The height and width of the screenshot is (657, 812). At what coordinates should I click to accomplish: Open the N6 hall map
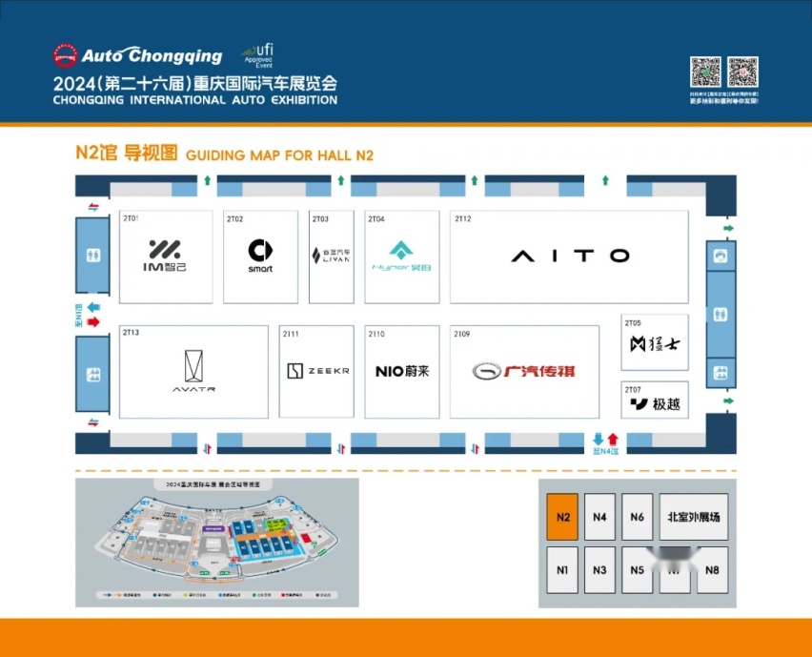coord(637,517)
